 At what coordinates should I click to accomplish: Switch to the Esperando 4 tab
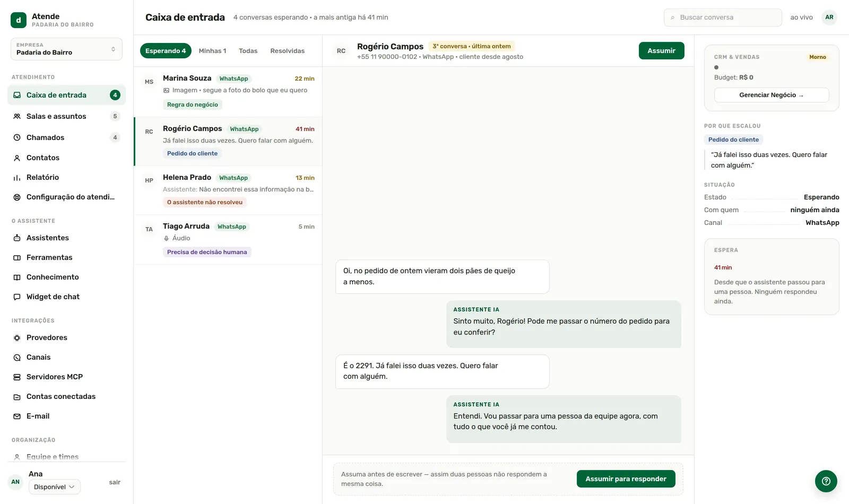click(166, 51)
